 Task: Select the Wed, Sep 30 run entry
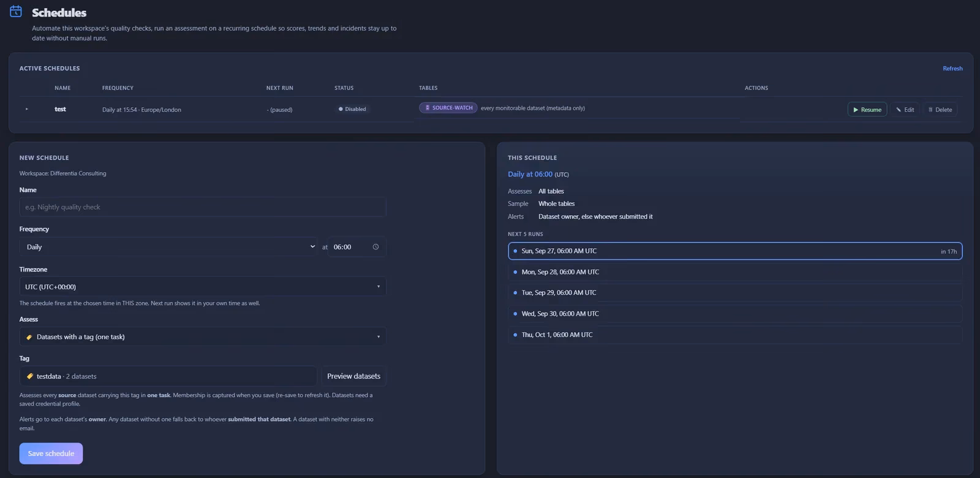click(735, 314)
